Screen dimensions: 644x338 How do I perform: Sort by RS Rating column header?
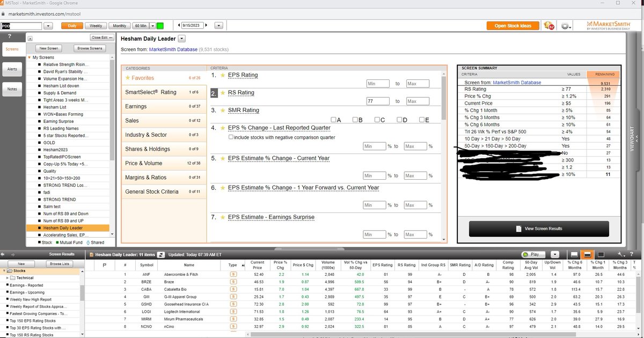point(406,265)
